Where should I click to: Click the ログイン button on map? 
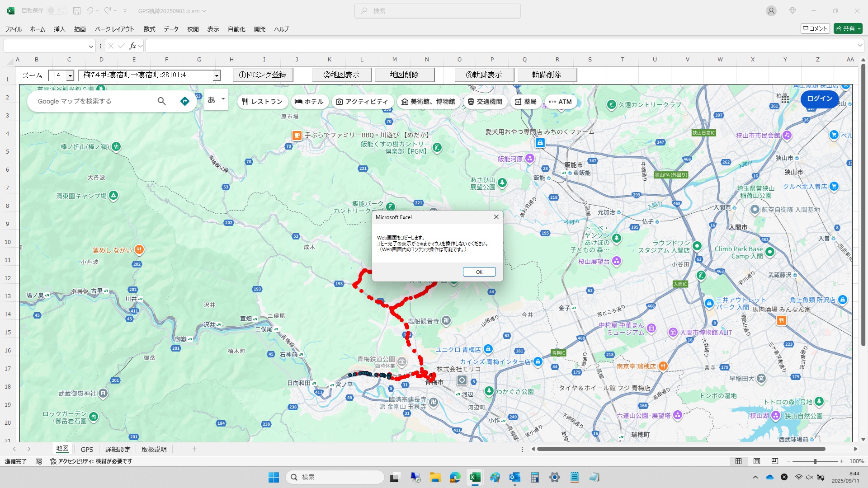tap(820, 99)
